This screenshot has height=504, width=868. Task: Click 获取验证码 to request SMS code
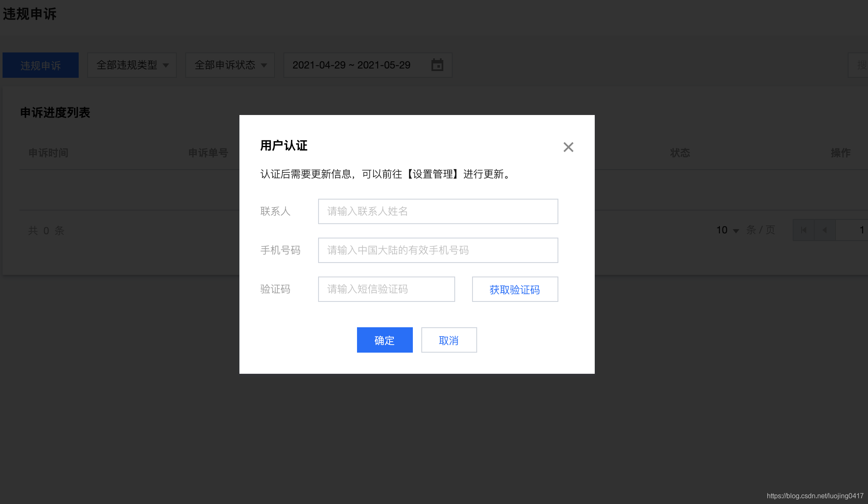(515, 289)
